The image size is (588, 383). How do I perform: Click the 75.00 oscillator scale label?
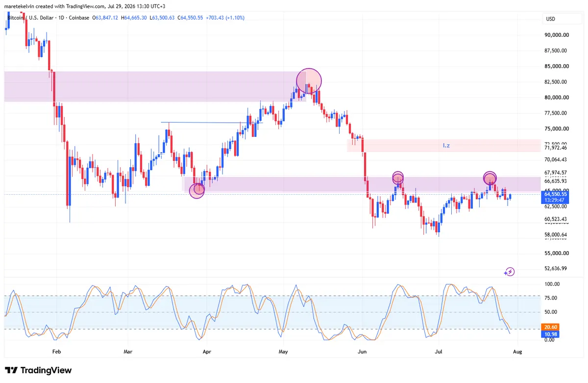coord(551,298)
